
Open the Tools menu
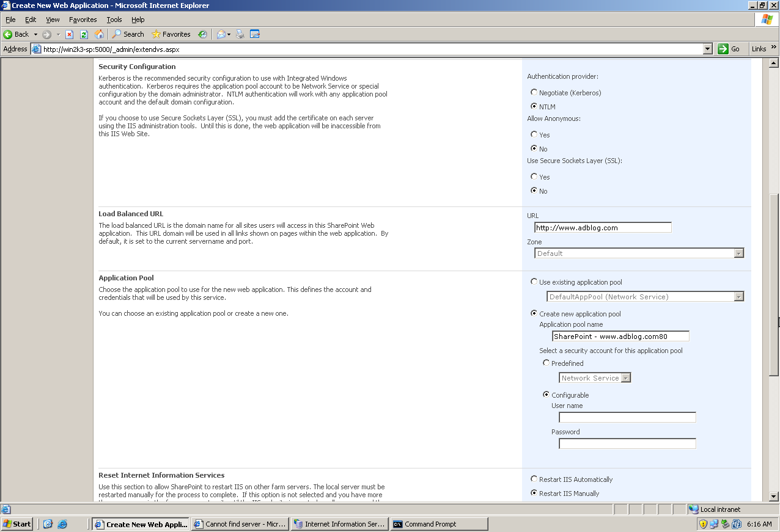pyautogui.click(x=114, y=19)
